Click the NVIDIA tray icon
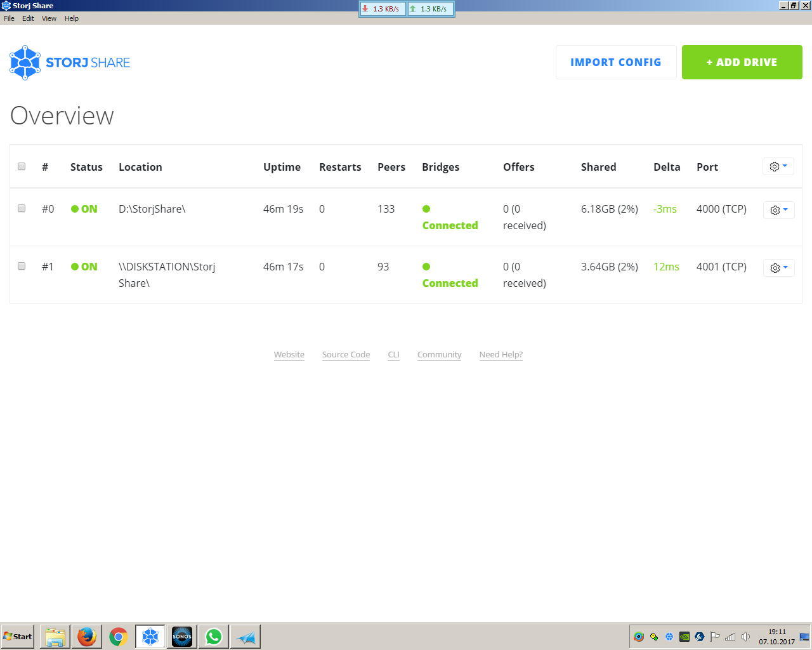 (684, 637)
